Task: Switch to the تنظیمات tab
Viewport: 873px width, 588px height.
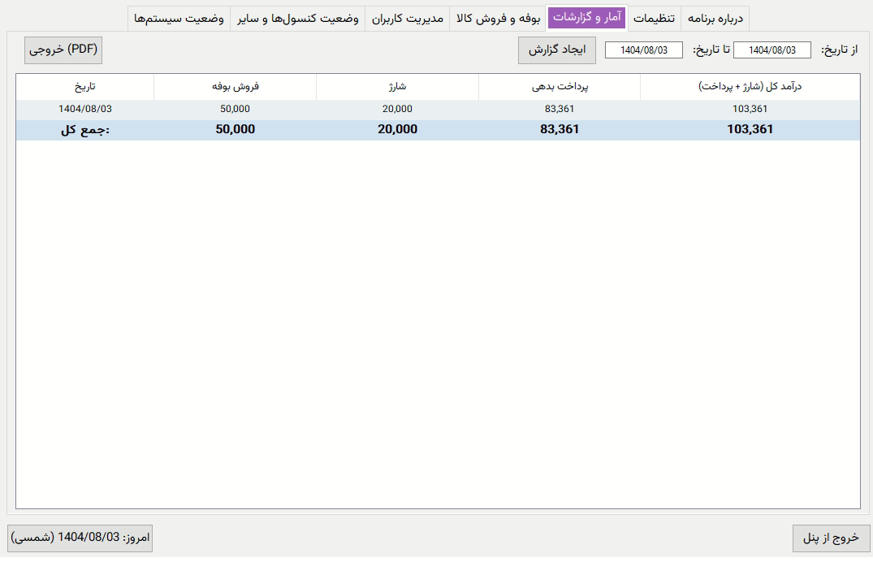Action: pos(654,18)
